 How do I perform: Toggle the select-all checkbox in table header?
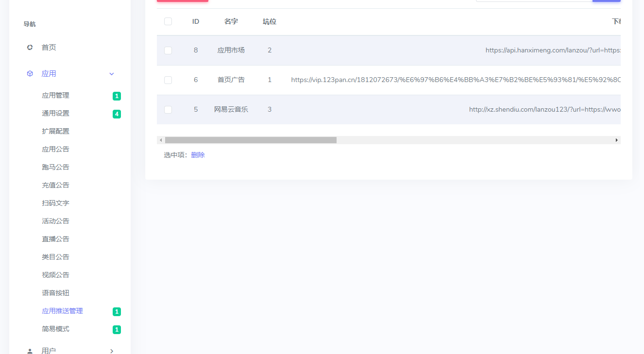[168, 21]
